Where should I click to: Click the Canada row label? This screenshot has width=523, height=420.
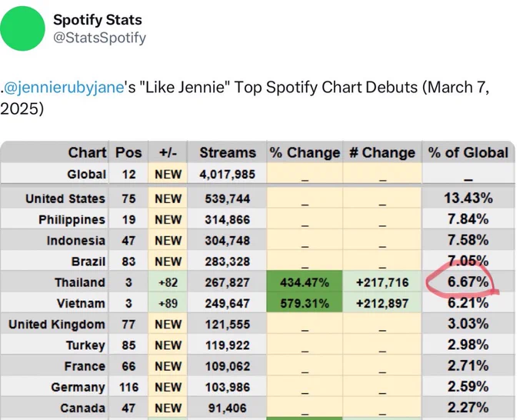[83, 408]
